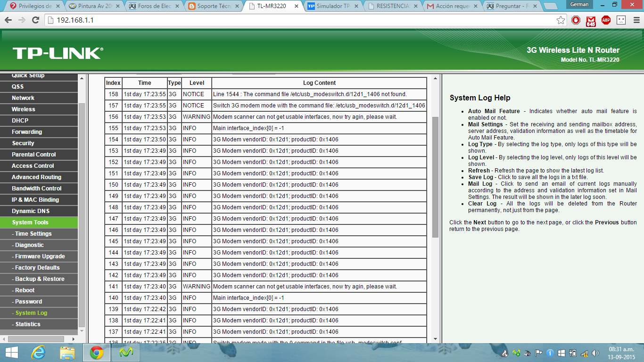This screenshot has width=644, height=362.
Task: Open the Parental Control menu item
Action: 39,155
